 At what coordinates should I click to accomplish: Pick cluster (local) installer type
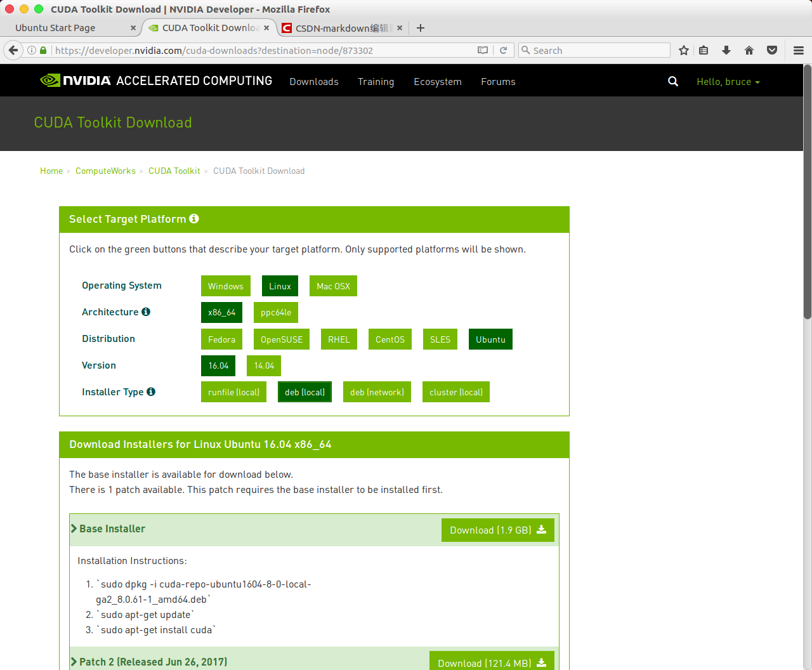[x=455, y=392]
